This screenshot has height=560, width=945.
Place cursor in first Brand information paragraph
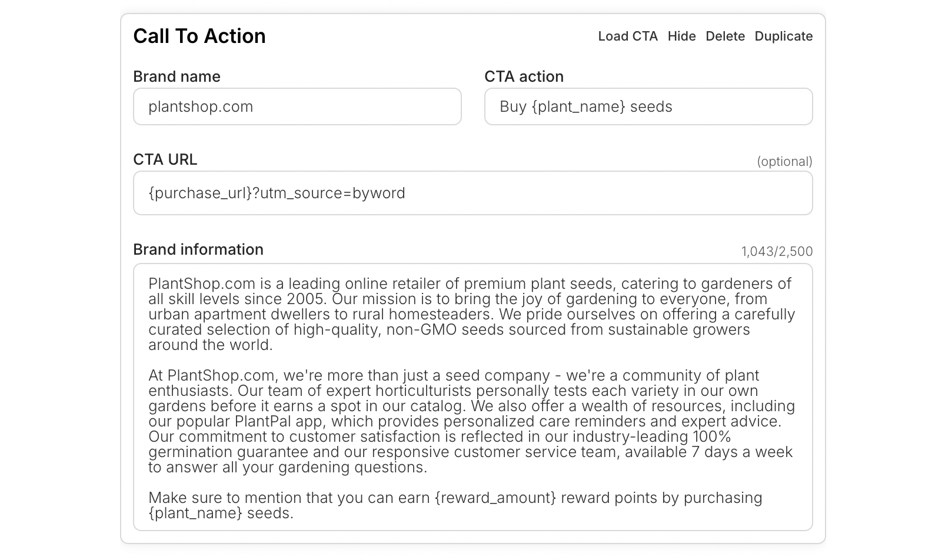pyautogui.click(x=471, y=314)
